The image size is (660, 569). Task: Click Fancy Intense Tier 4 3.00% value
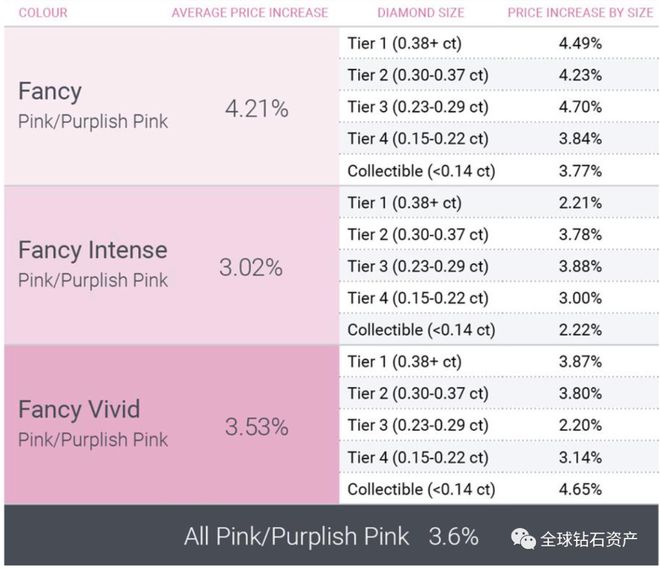580,298
